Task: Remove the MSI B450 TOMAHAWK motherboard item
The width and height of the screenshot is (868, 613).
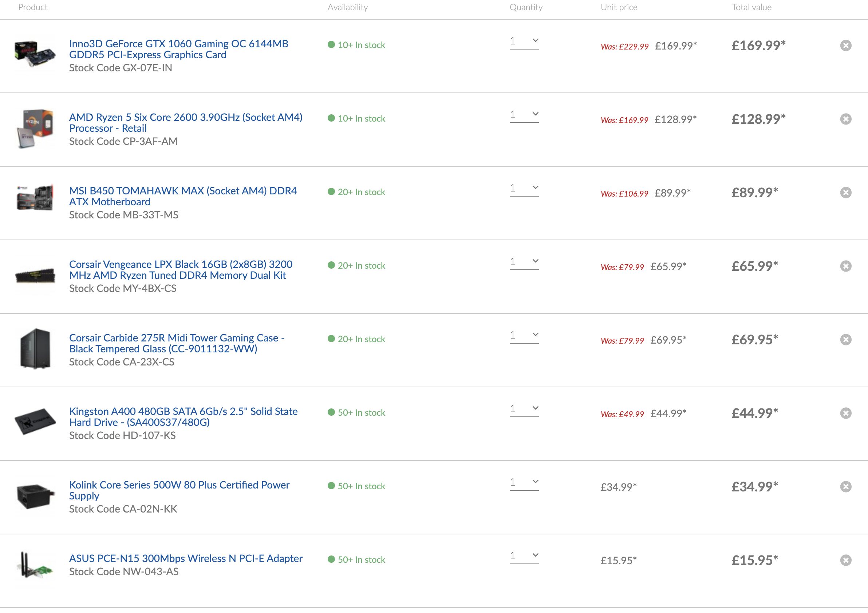Action: click(x=846, y=193)
